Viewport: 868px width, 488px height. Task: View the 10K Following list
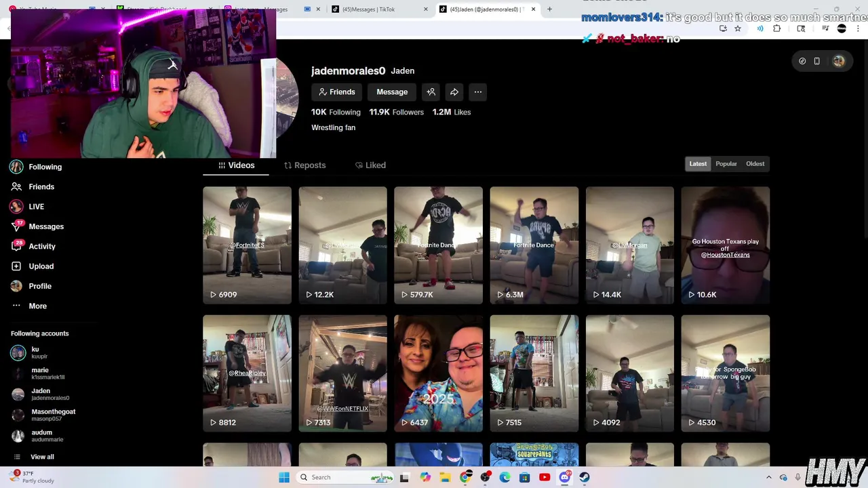click(x=336, y=112)
